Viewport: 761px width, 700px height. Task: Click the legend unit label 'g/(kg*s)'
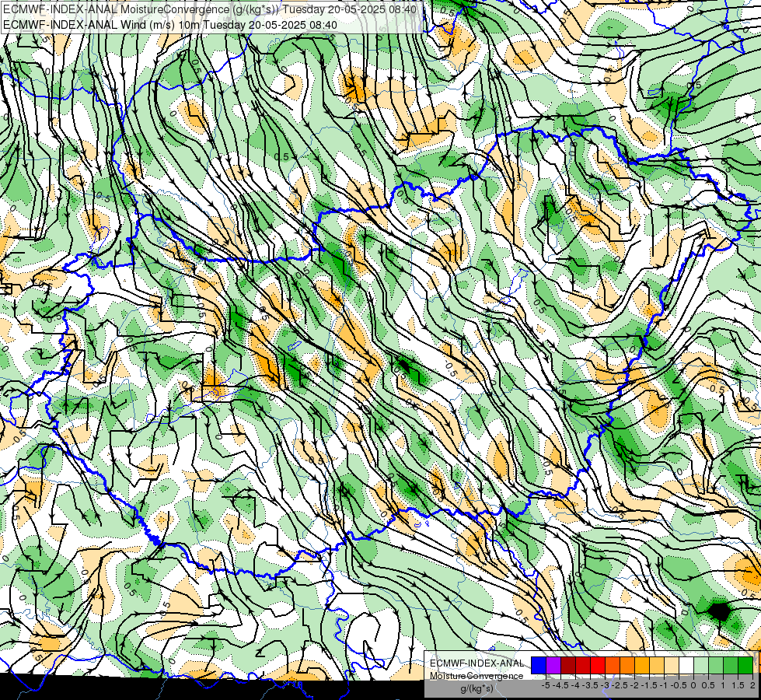click(476, 688)
